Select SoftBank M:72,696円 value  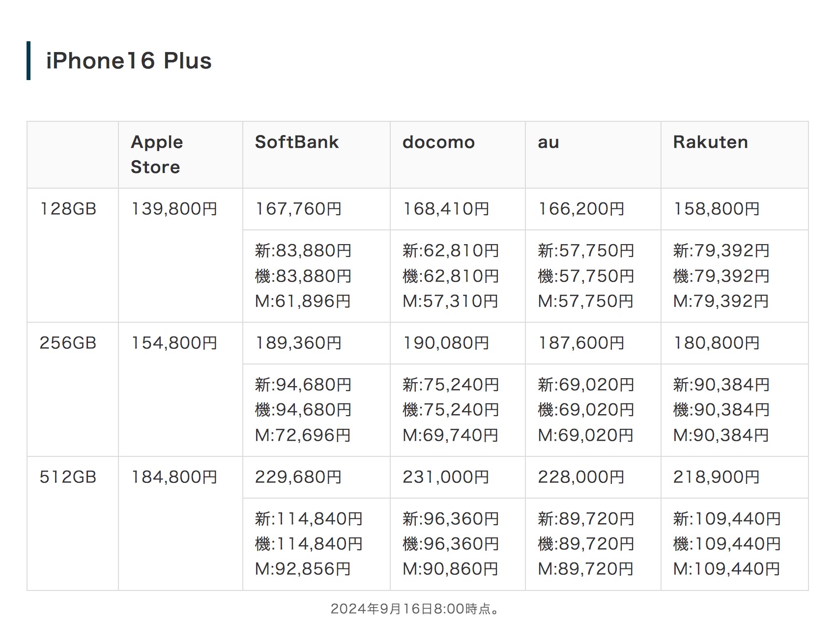pyautogui.click(x=303, y=435)
